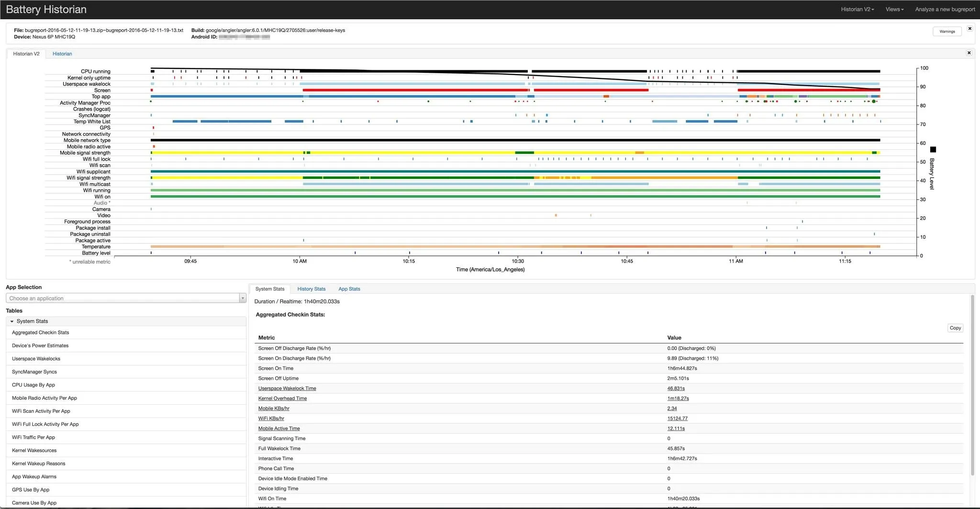Switch to the Historian V2 tab

click(26, 54)
